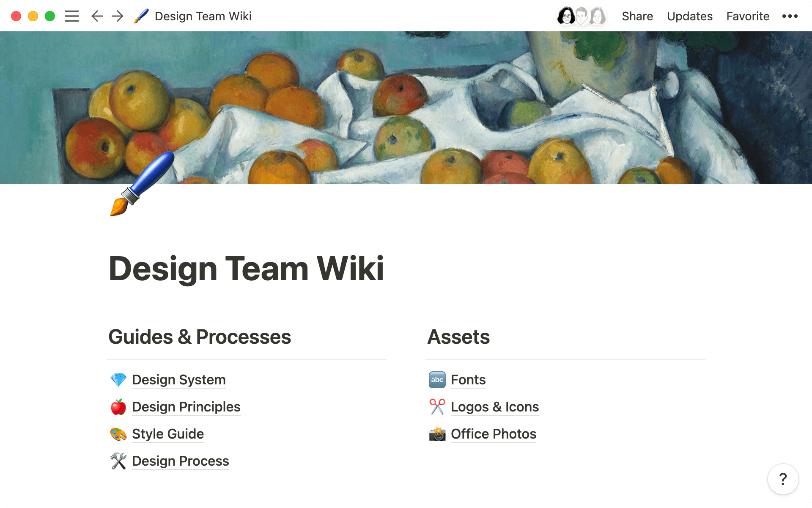Viewport: 812px width, 508px height.
Task: Open the Design System page link
Action: point(178,380)
